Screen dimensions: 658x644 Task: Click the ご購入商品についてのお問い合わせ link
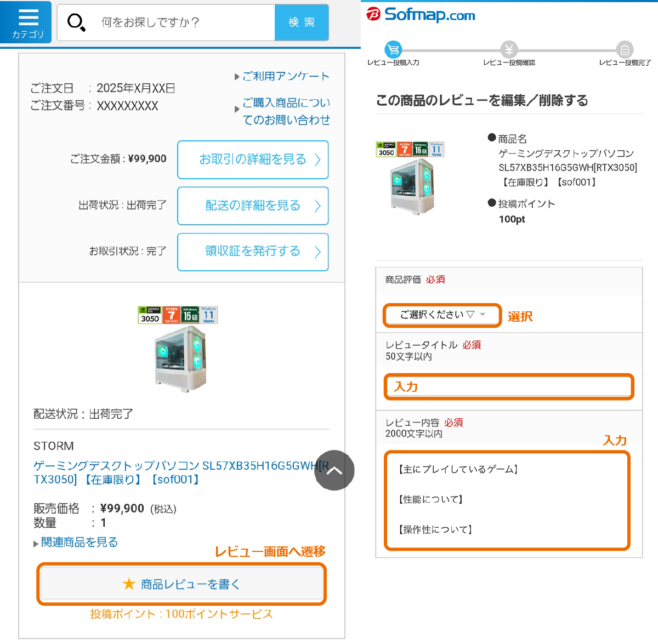pyautogui.click(x=286, y=111)
